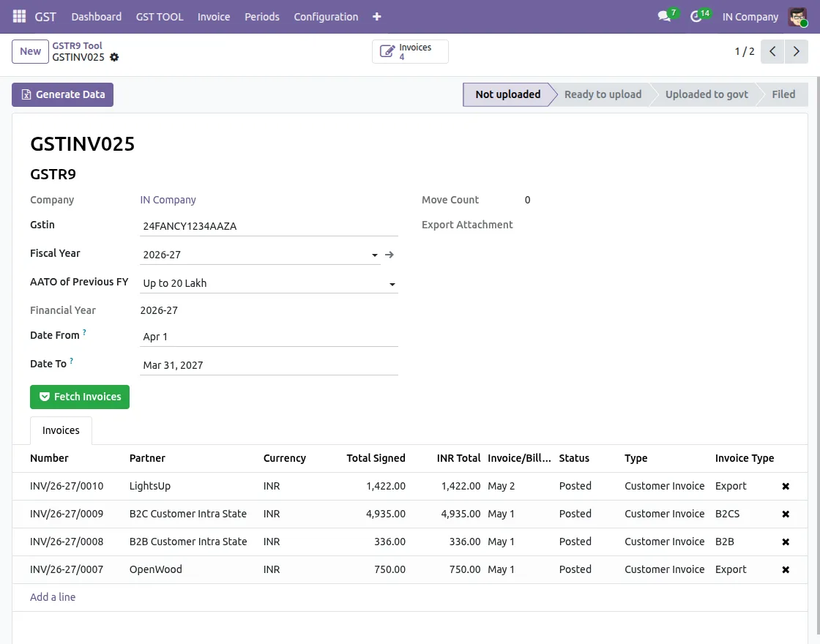
Task: Set status to Filed
Action: coord(783,94)
